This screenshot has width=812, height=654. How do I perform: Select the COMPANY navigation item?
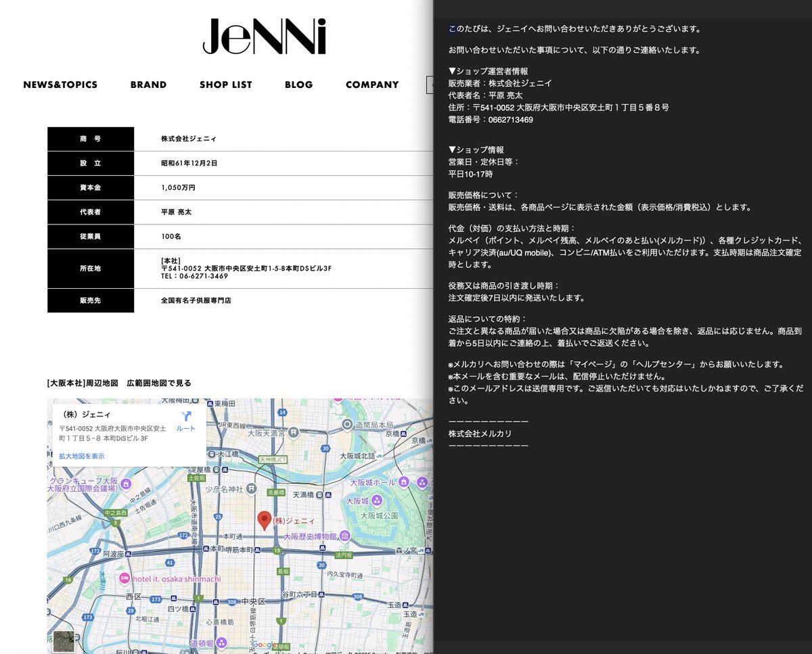[x=372, y=85]
